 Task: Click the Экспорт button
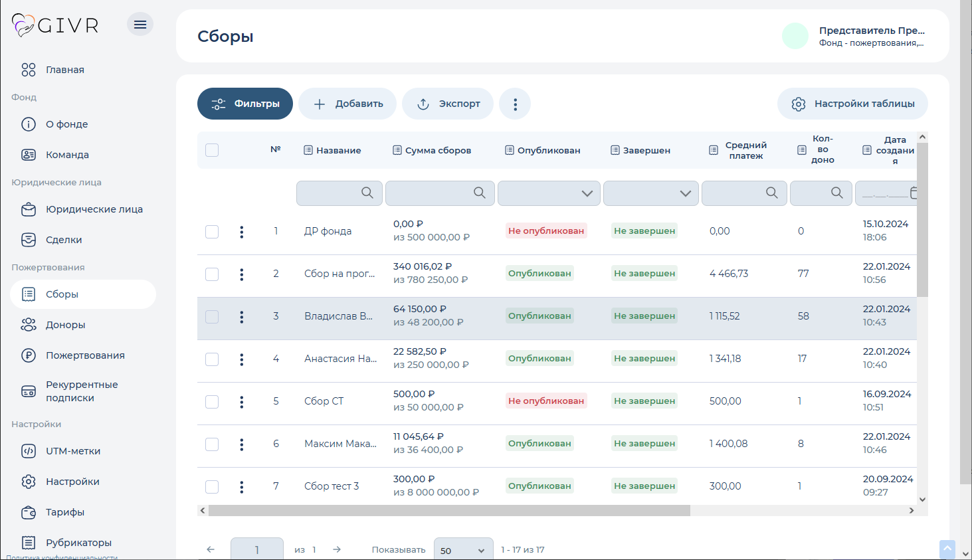coord(448,104)
